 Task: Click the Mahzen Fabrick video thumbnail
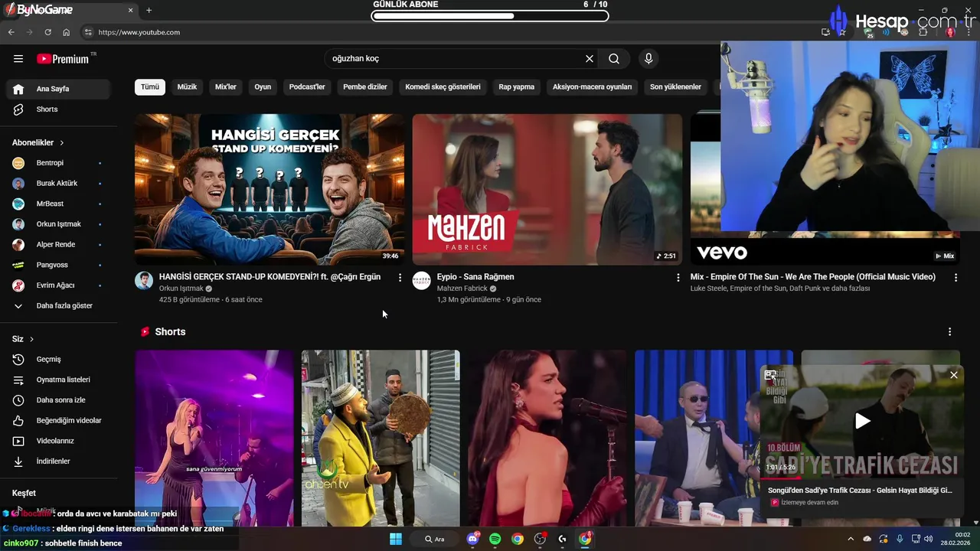(547, 189)
